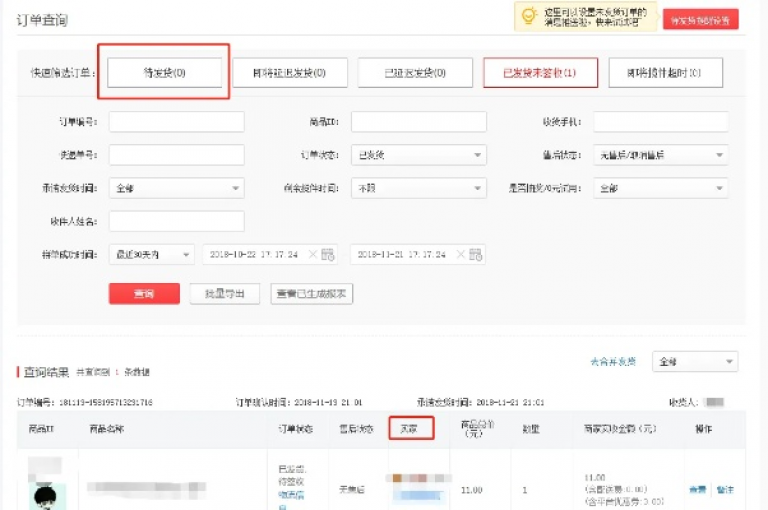Select the 待发货(0) quick filter

[165, 73]
